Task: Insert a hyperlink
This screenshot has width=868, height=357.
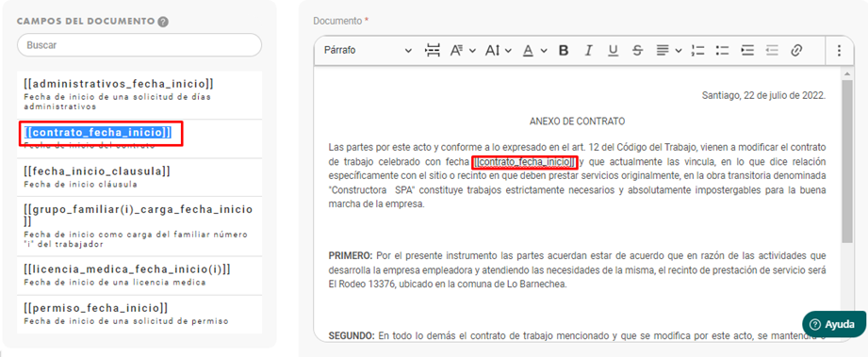Action: pos(796,51)
